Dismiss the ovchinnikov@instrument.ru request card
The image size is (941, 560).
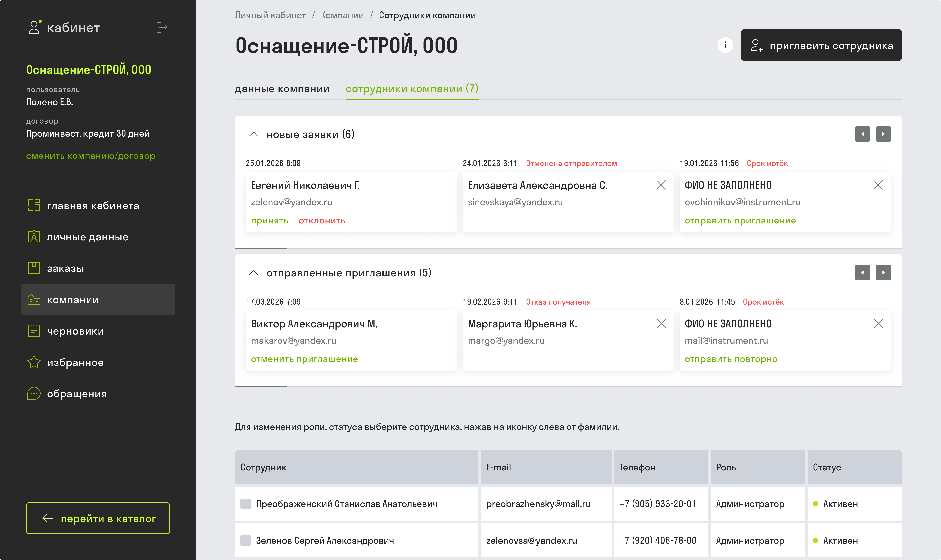point(878,185)
